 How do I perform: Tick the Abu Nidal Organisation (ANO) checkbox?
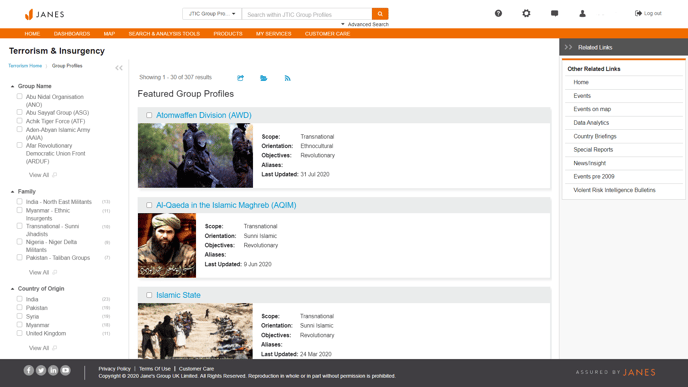pos(19,96)
